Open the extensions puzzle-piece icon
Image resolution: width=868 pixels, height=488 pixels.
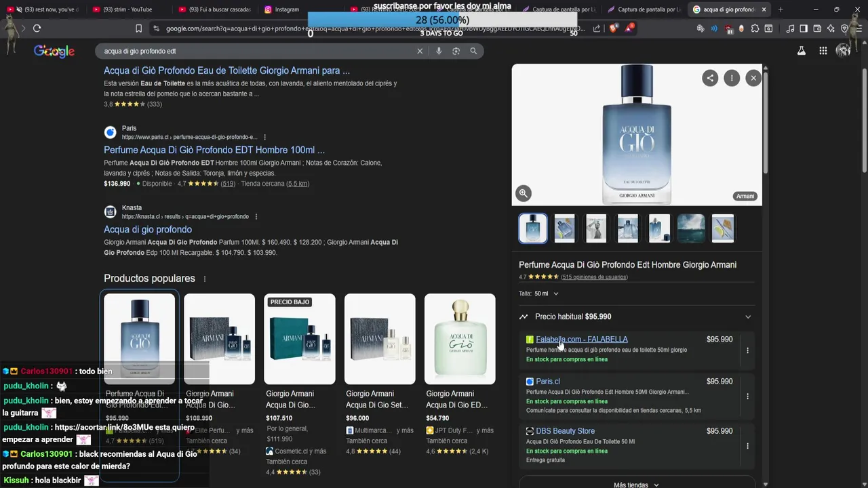755,28
